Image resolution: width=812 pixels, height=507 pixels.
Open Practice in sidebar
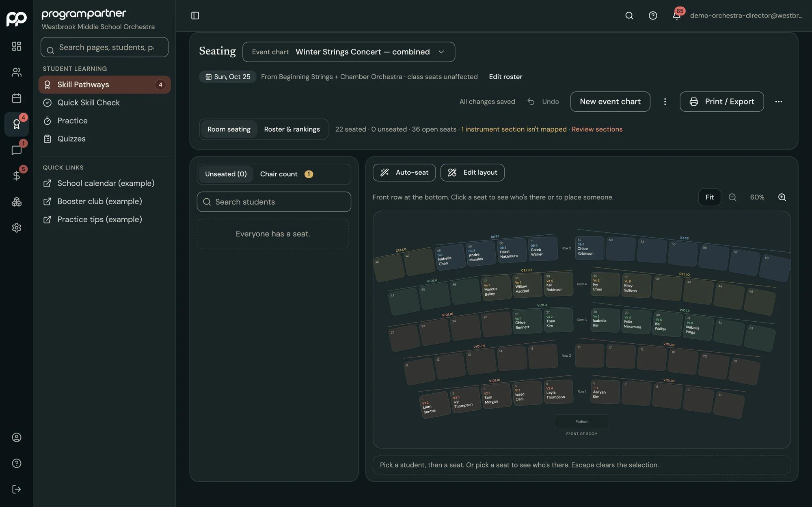[x=105, y=121]
